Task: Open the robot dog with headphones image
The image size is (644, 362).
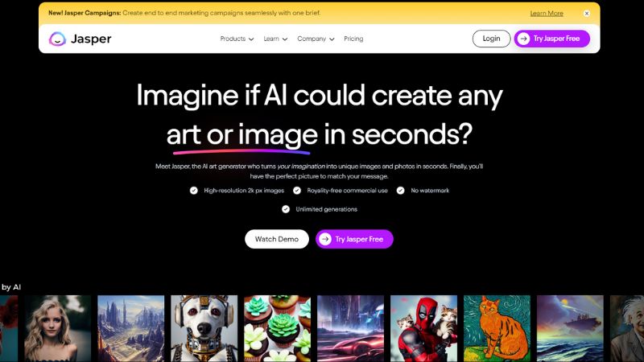Action: [x=204, y=328]
